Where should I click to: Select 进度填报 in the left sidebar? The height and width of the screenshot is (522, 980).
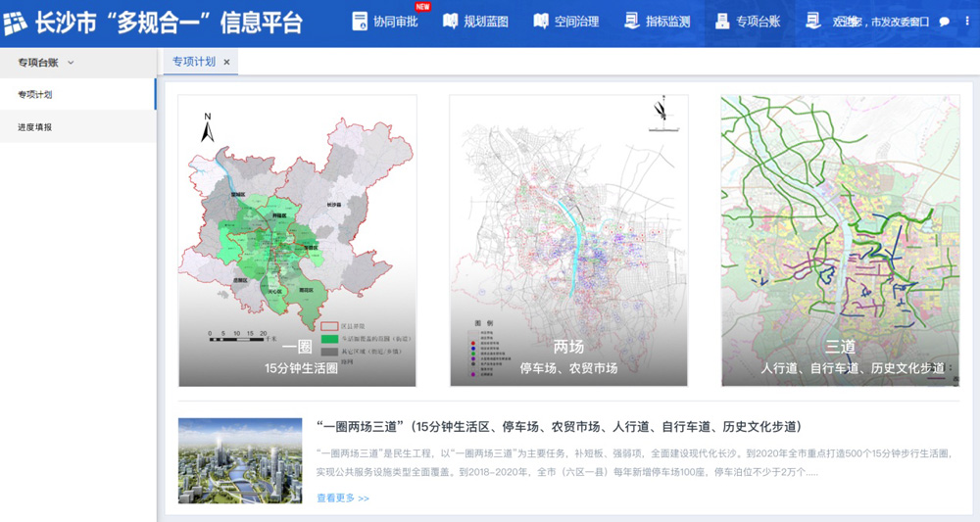pos(35,127)
